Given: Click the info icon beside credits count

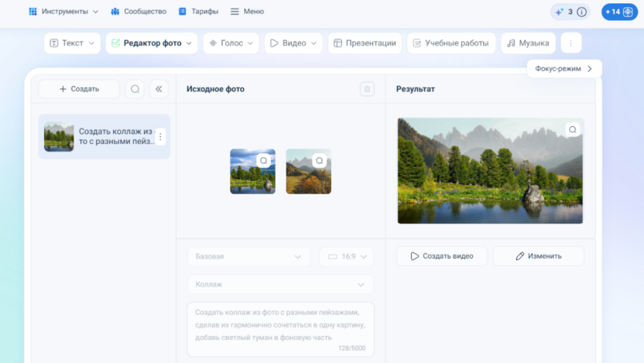Looking at the screenshot, I should pyautogui.click(x=581, y=12).
